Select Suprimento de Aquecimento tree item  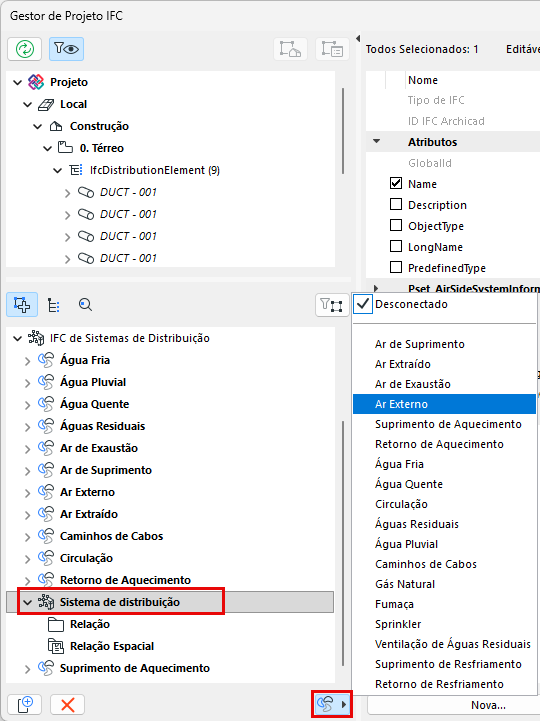pos(134,668)
